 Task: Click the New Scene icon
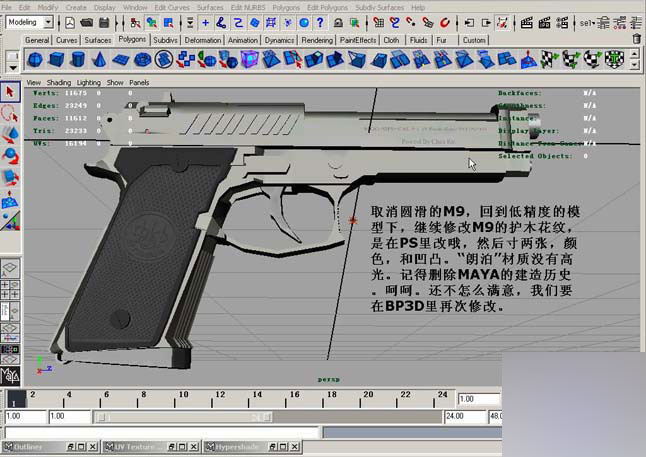(x=70, y=23)
